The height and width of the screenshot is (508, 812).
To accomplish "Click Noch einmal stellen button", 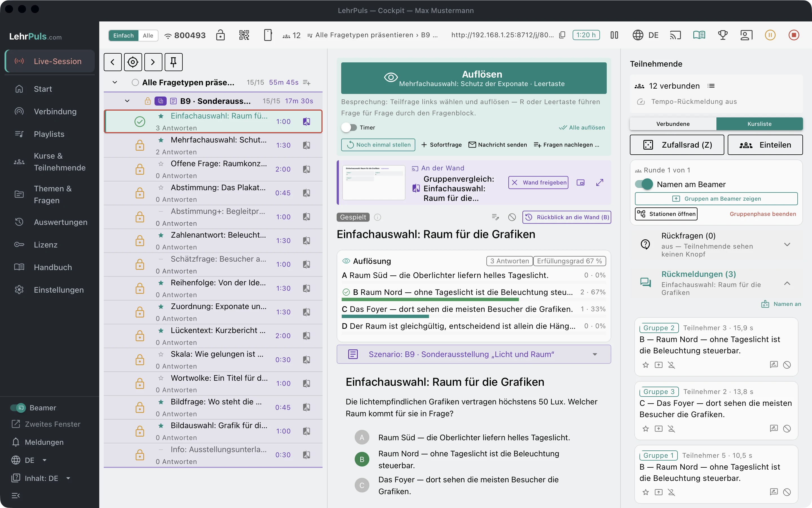I will 378,145.
